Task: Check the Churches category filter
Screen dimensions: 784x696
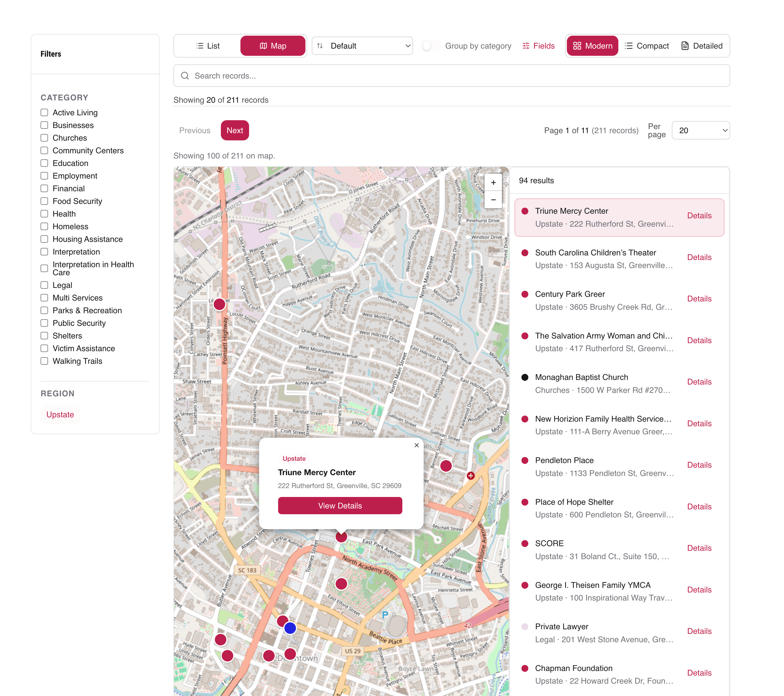Action: [x=44, y=138]
